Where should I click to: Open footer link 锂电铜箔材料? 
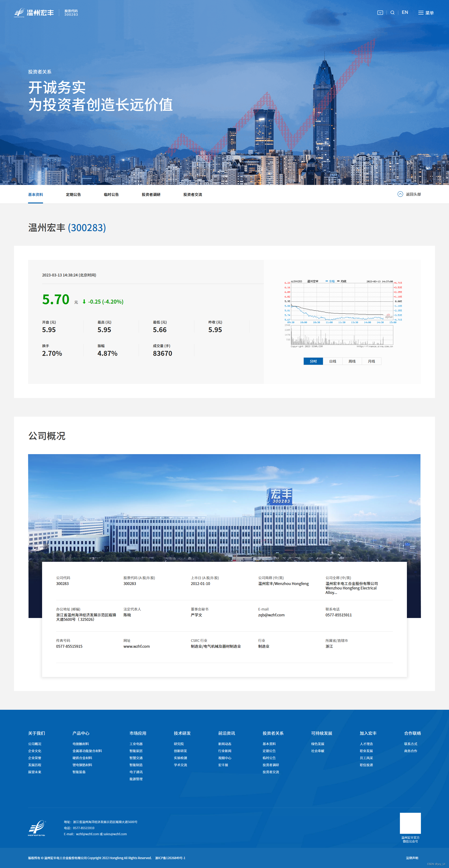coord(83,765)
